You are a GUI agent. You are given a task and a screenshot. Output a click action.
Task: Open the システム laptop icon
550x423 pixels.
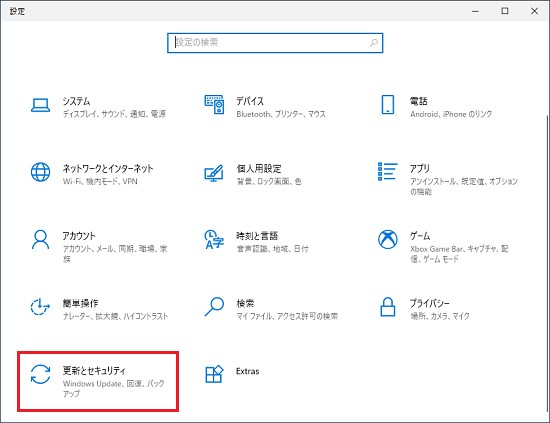pyautogui.click(x=40, y=105)
